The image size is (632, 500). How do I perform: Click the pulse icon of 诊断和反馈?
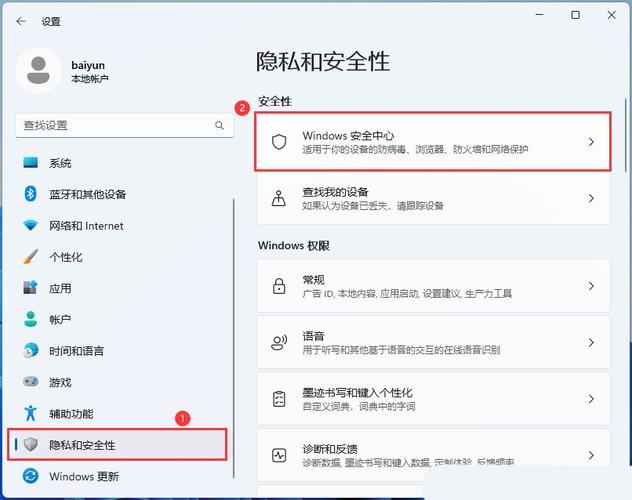(279, 455)
